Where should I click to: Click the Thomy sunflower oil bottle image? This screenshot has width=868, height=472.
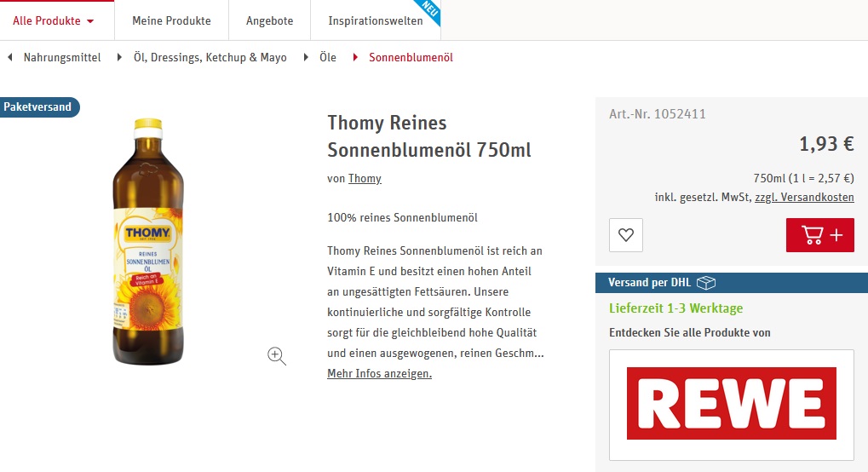[148, 242]
